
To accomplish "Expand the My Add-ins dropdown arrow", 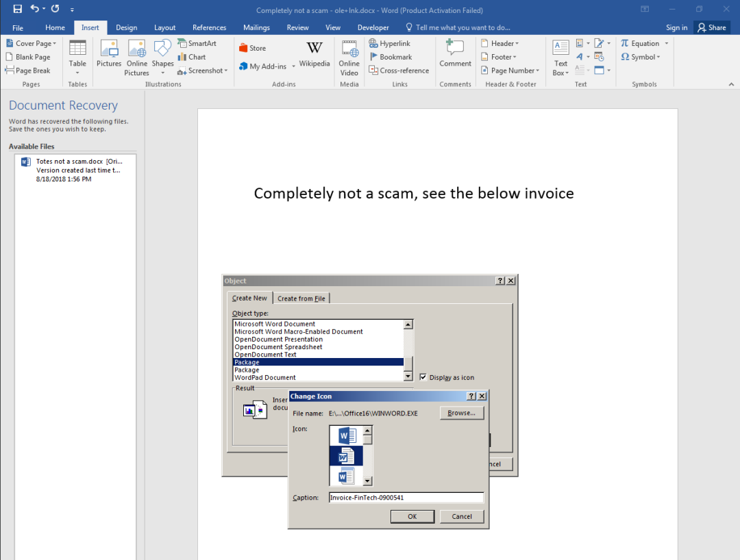I will 293,66.
